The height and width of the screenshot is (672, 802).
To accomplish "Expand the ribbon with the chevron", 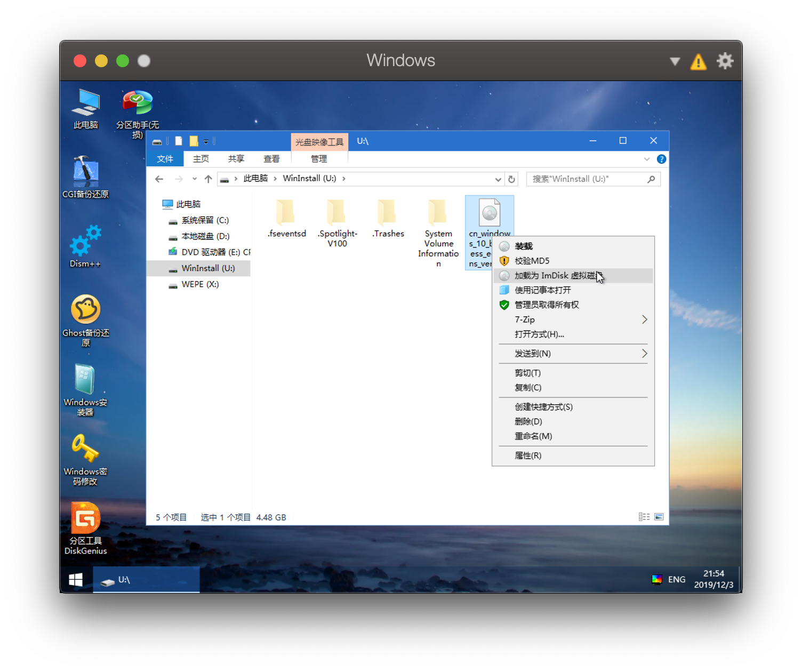I will 647,159.
